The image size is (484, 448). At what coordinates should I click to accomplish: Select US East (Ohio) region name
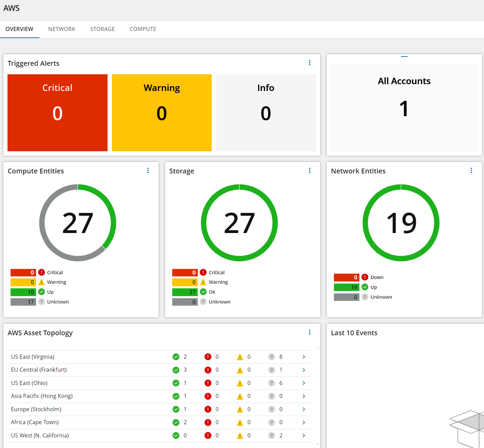click(29, 383)
